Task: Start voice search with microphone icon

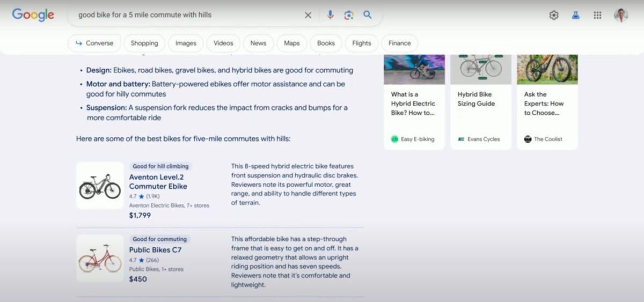Action: [330, 15]
